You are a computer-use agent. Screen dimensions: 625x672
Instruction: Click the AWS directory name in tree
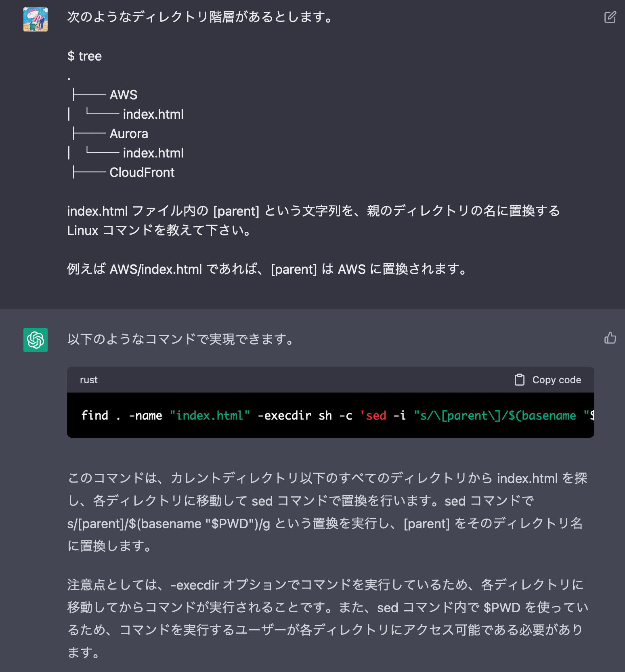coord(124,95)
